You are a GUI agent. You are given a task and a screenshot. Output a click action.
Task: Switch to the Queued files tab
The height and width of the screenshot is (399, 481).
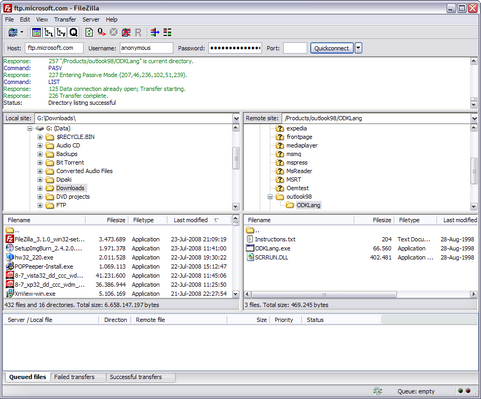pos(27,377)
